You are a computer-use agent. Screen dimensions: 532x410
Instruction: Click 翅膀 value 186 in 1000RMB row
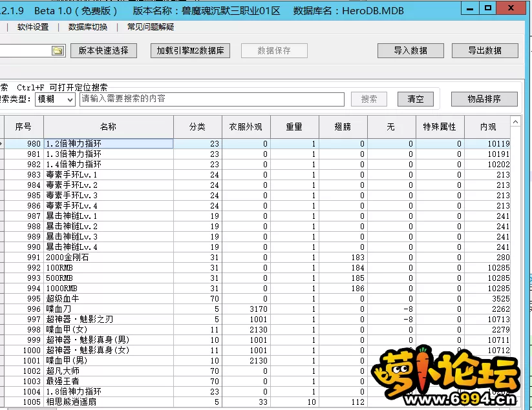[x=343, y=289]
